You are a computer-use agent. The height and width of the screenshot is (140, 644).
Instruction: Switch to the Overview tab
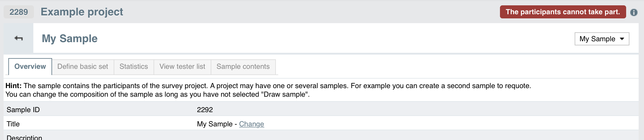[x=30, y=66]
